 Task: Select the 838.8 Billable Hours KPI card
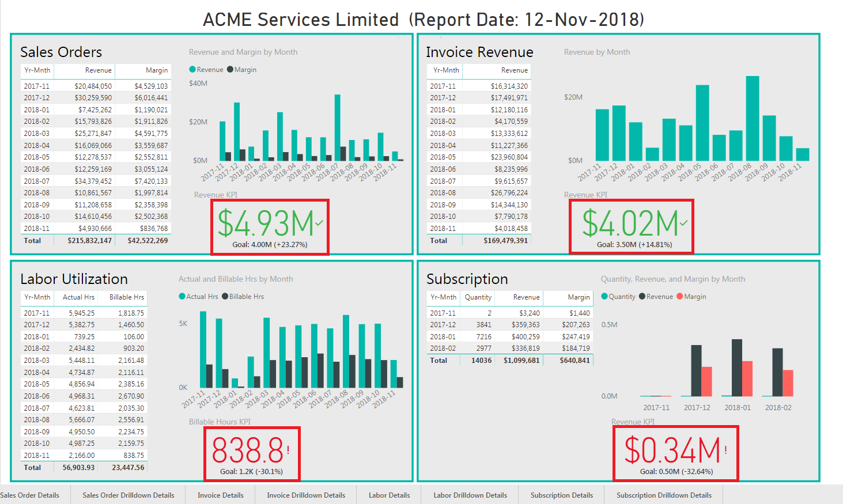tap(252, 454)
